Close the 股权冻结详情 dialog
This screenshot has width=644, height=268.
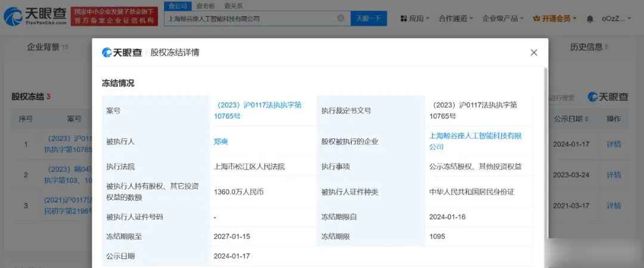534,53
